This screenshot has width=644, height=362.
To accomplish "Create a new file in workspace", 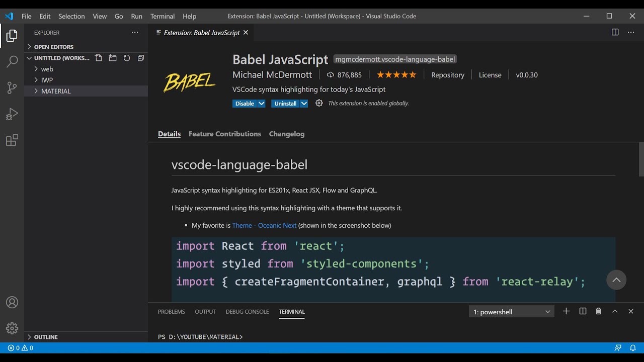I will click(99, 58).
